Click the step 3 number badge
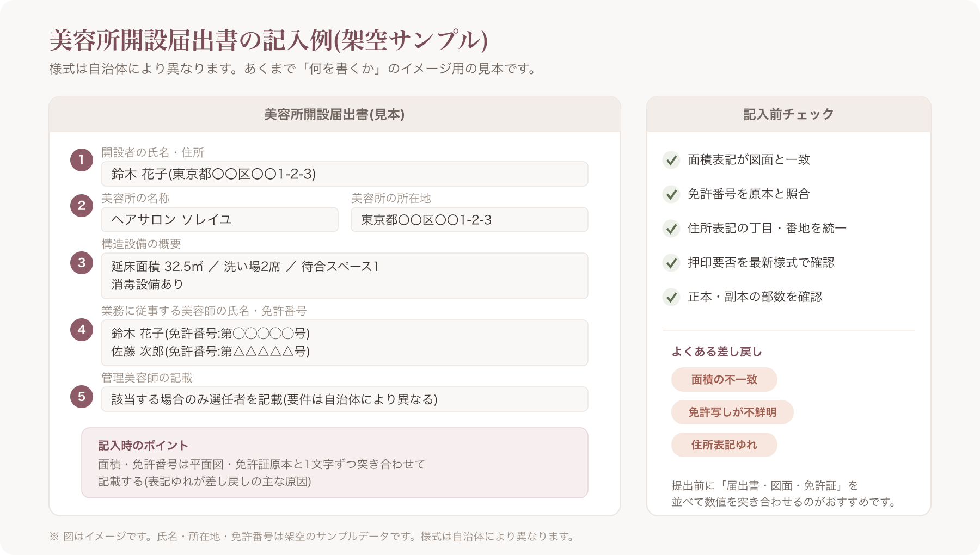Image resolution: width=980 pixels, height=555 pixels. pos(82,263)
